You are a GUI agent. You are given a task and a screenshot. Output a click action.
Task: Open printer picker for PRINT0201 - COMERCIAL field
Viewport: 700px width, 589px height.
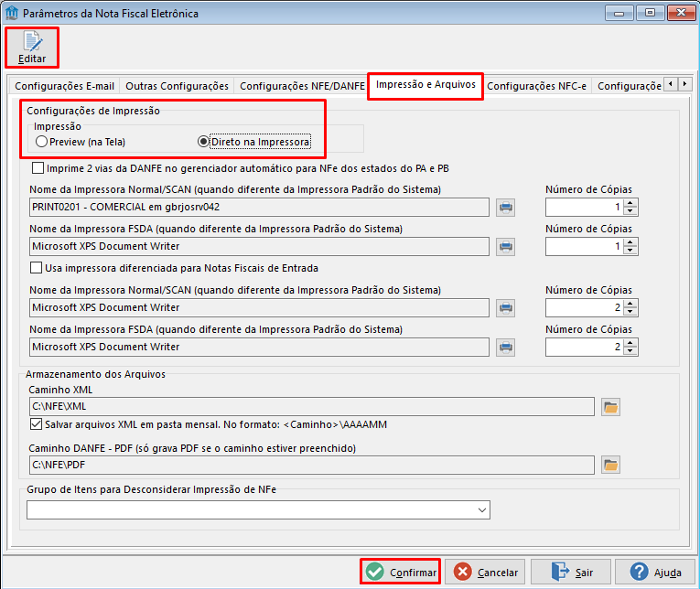coord(505,208)
